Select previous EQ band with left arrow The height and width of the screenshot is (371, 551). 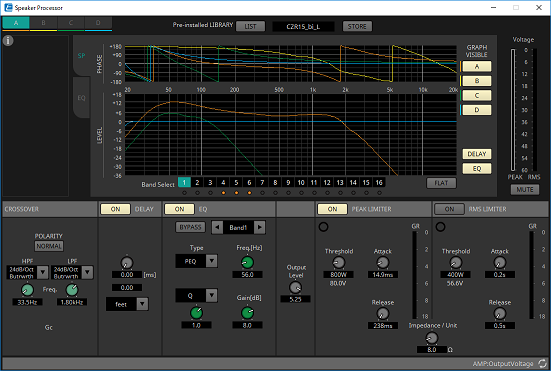217,227
